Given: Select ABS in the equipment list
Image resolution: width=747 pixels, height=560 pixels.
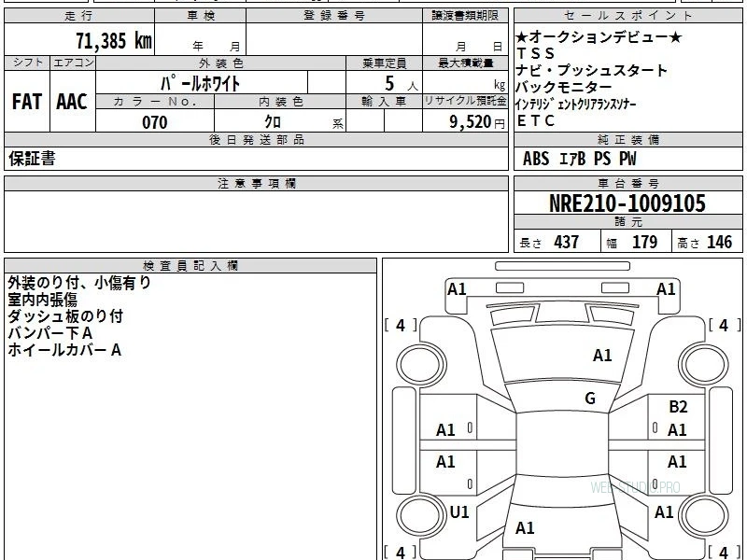Looking at the screenshot, I should tap(536, 159).
